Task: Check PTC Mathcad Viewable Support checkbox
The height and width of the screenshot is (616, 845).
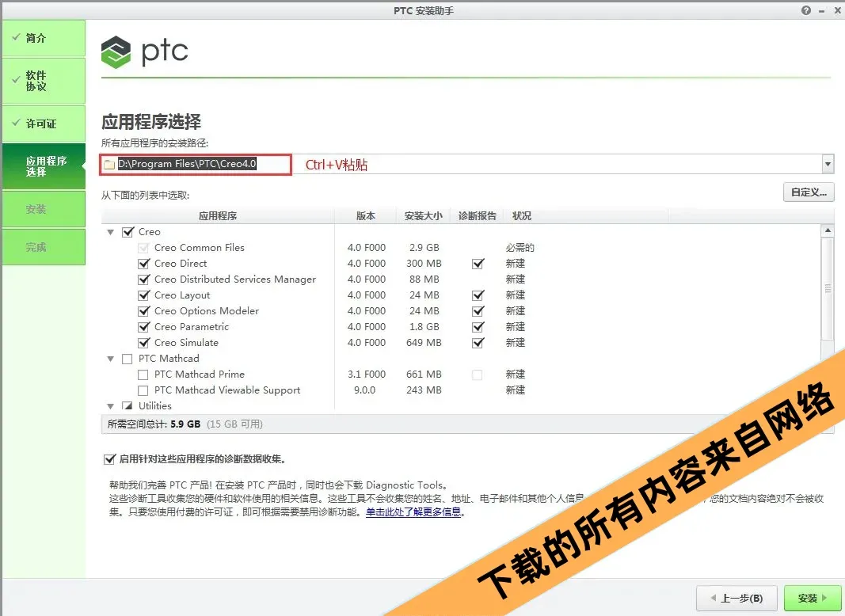Action: tap(143, 390)
